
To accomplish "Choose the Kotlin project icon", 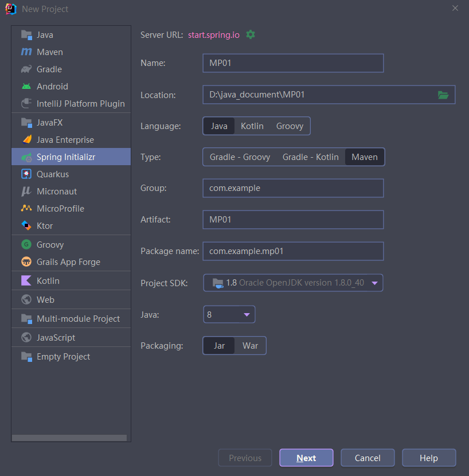I will point(26,281).
